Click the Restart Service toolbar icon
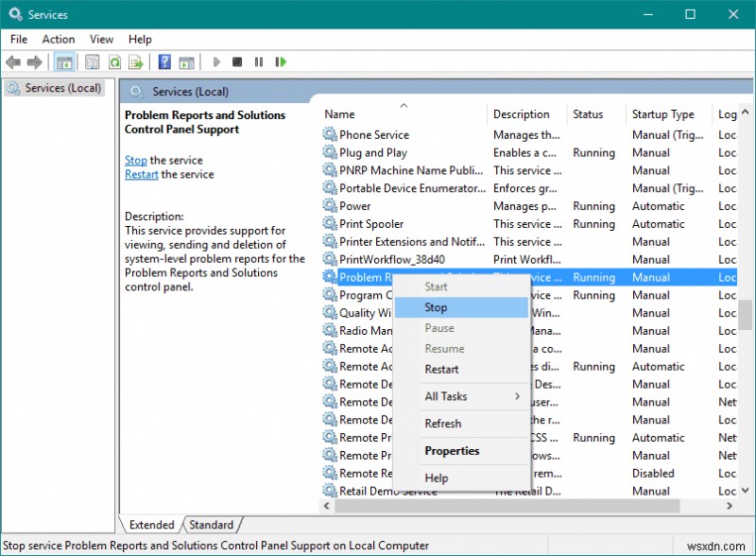 281,61
